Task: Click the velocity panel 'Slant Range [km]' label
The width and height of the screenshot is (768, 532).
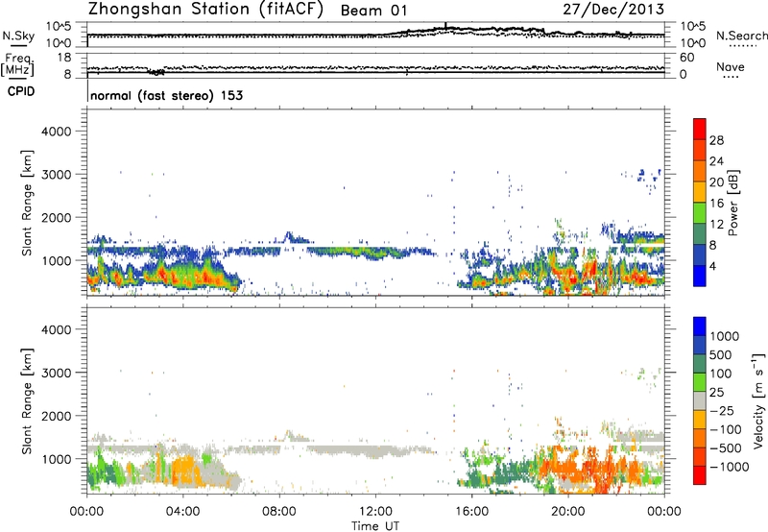Action: (x=27, y=401)
